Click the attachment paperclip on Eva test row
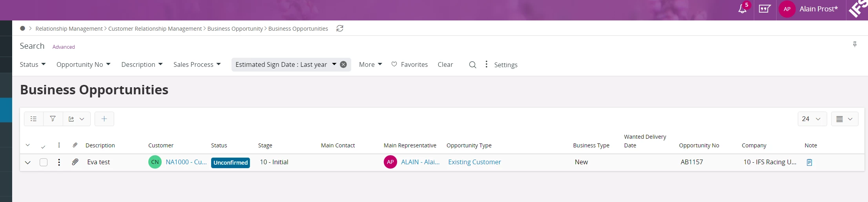The image size is (868, 202). point(75,162)
